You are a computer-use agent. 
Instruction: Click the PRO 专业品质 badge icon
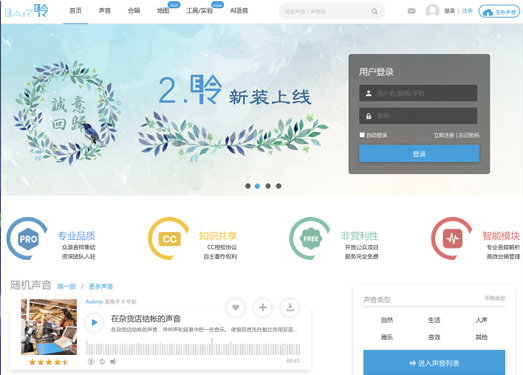[x=28, y=239]
